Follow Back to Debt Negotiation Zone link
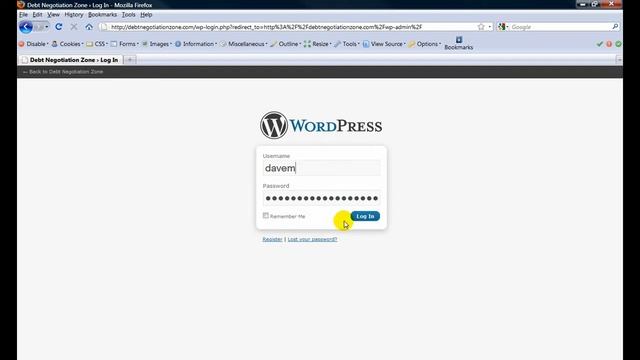This screenshot has width=640, height=360. coord(63,72)
